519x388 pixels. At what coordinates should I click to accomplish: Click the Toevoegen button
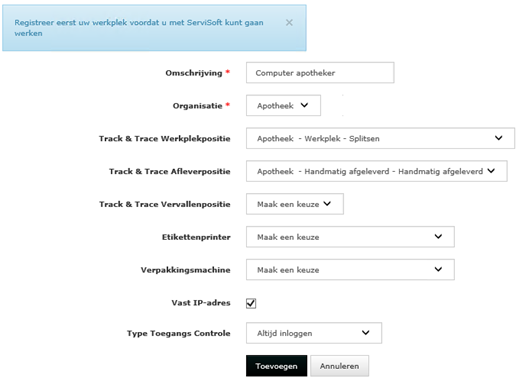point(277,366)
